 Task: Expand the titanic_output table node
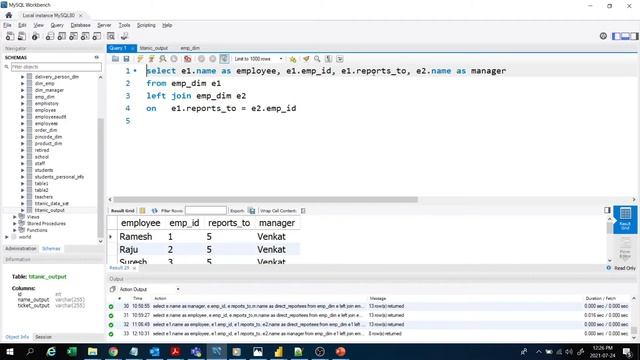coord(22,210)
